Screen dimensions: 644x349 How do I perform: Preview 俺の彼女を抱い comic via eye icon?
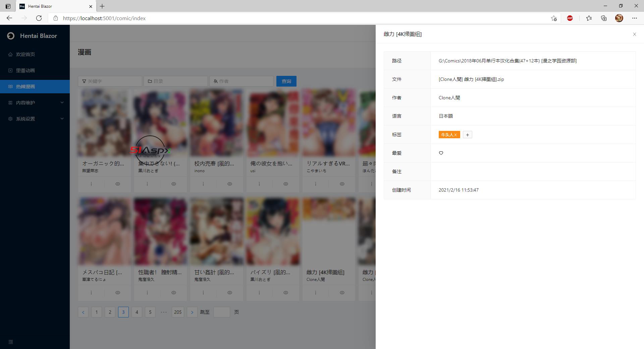[286, 184]
